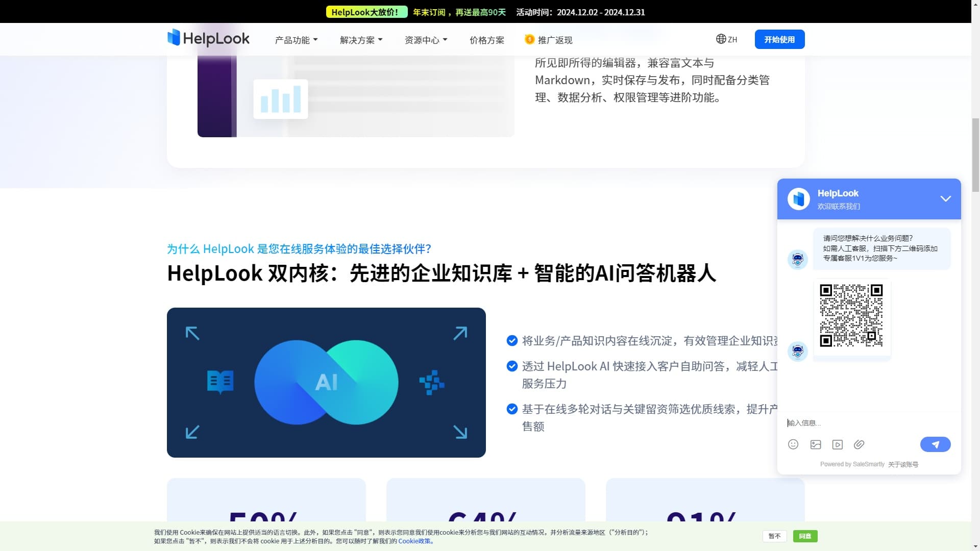Screen dimensions: 980x551
Task: Click the top-left expand arrow in graphic
Action: 192,333
